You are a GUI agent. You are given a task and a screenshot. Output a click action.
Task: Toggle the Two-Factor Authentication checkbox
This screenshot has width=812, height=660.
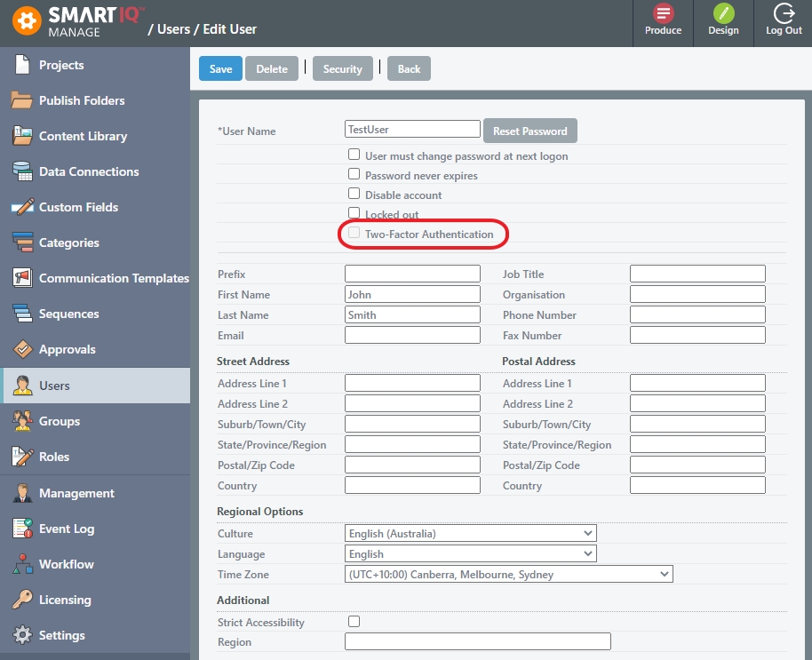(x=354, y=233)
